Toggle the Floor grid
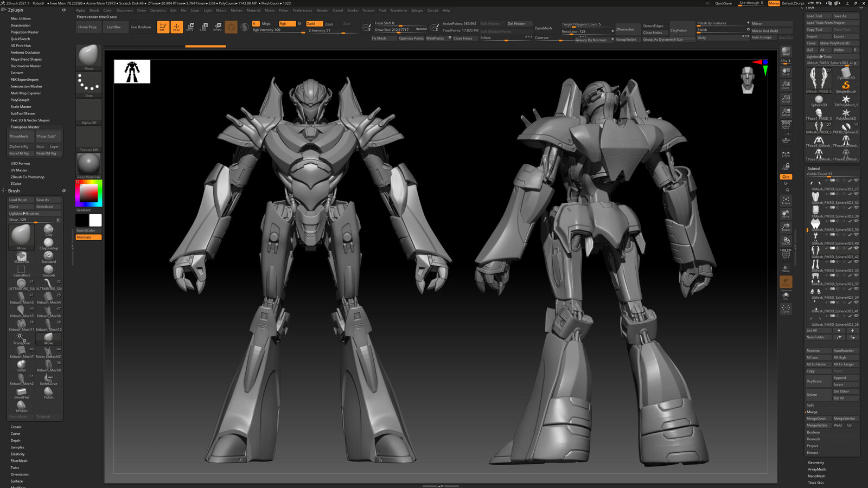868x488 pixels. (x=786, y=139)
